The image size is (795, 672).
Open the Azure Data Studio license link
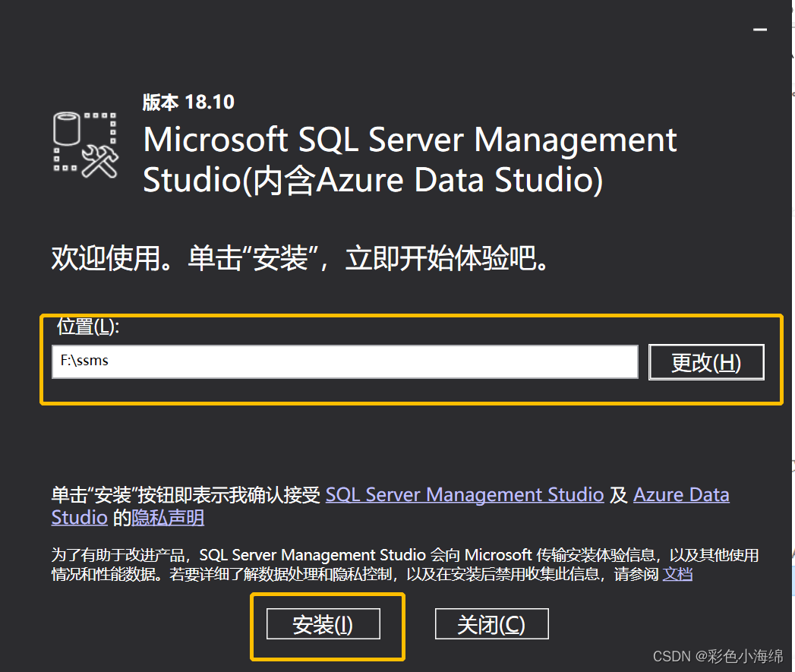point(681,494)
